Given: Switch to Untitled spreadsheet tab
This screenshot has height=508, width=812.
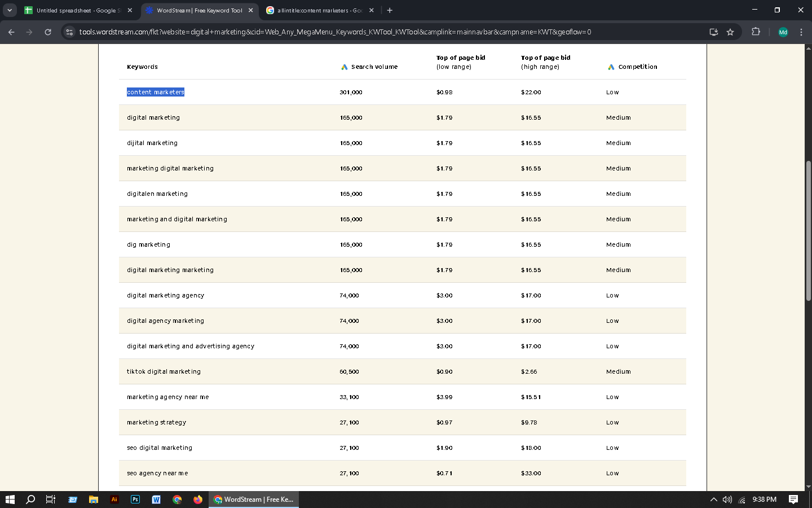Looking at the screenshot, I should 78,10.
